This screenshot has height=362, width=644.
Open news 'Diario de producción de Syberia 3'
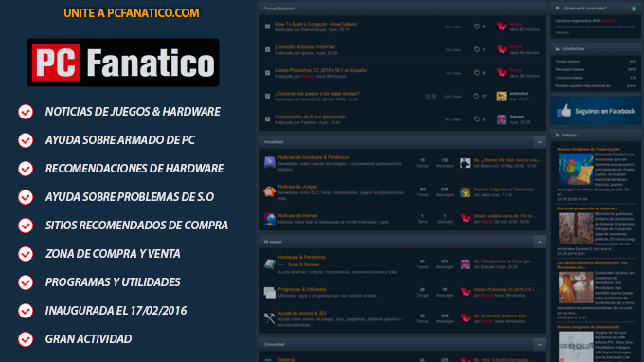[x=587, y=208]
